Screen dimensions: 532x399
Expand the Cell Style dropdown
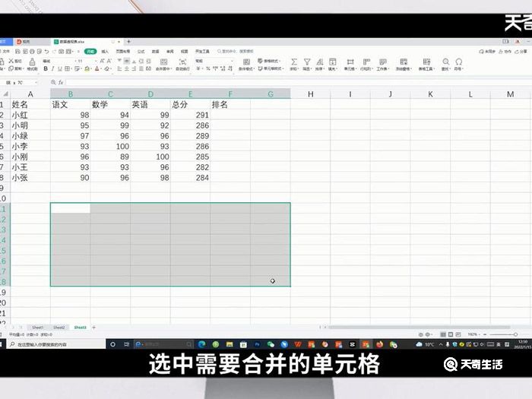(282, 69)
